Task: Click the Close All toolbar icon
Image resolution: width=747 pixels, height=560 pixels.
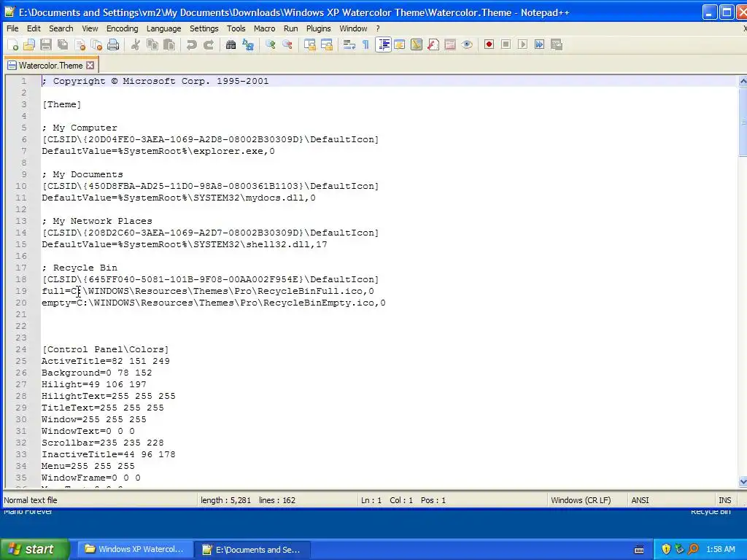Action: point(96,44)
